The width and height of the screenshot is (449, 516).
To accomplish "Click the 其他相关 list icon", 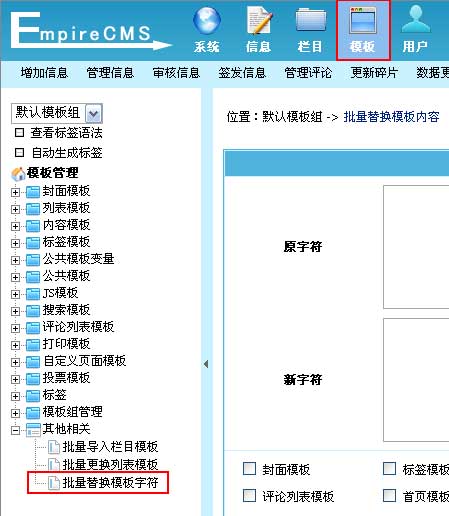I will (33, 430).
